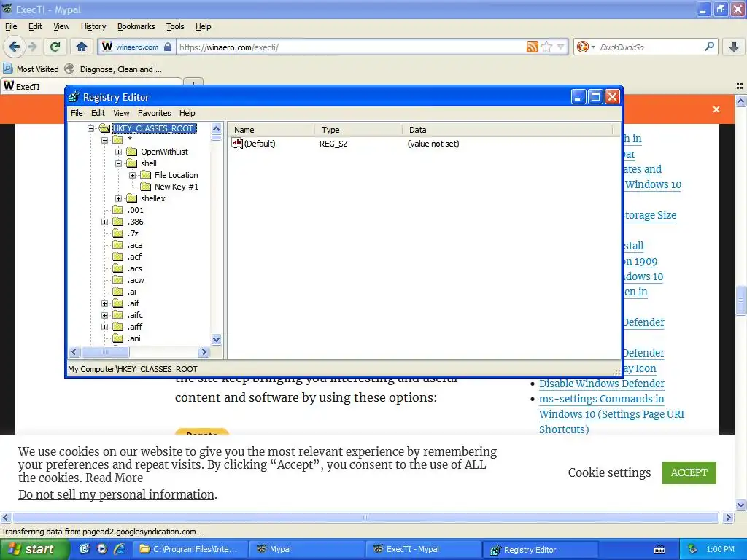Bookmark this page with the star icon

tap(547, 47)
